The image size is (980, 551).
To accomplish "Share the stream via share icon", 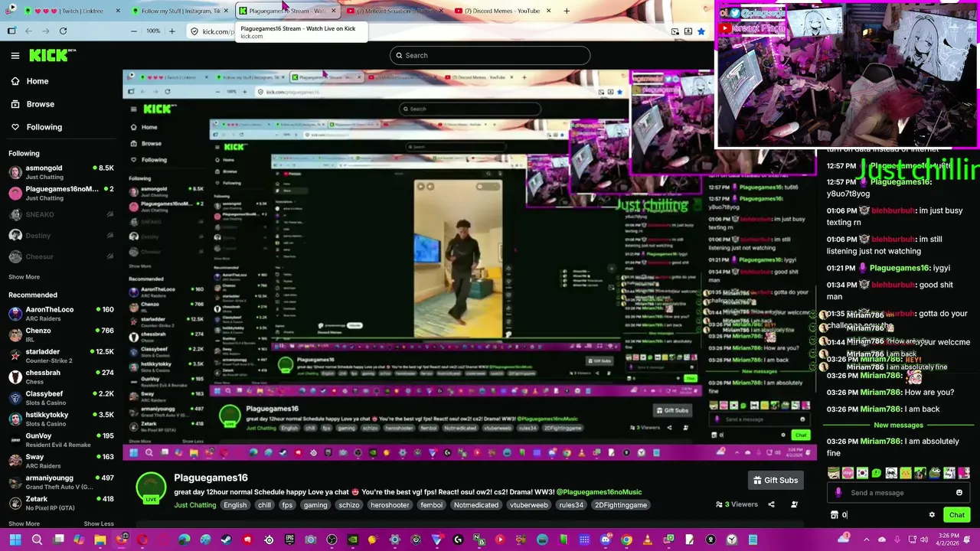I will [x=771, y=504].
